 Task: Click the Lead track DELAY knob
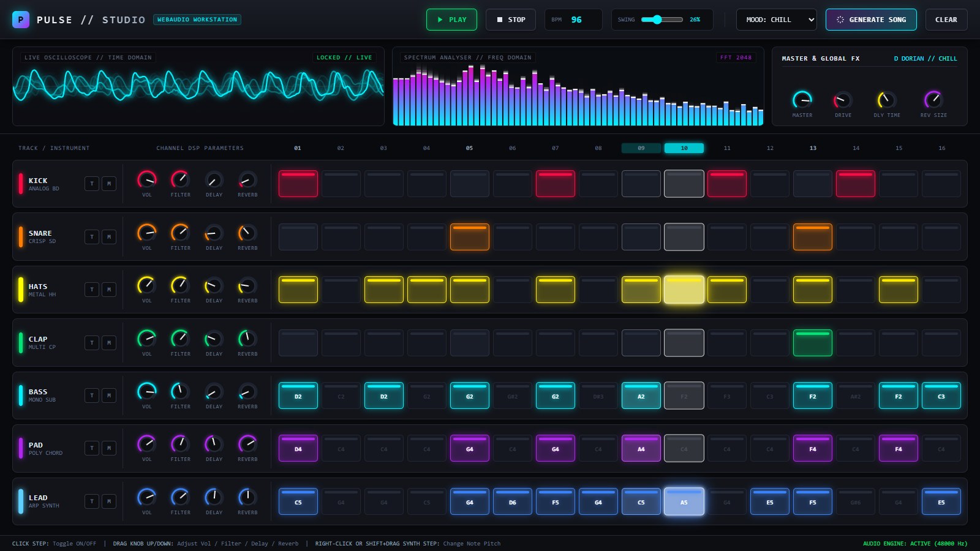214,497
